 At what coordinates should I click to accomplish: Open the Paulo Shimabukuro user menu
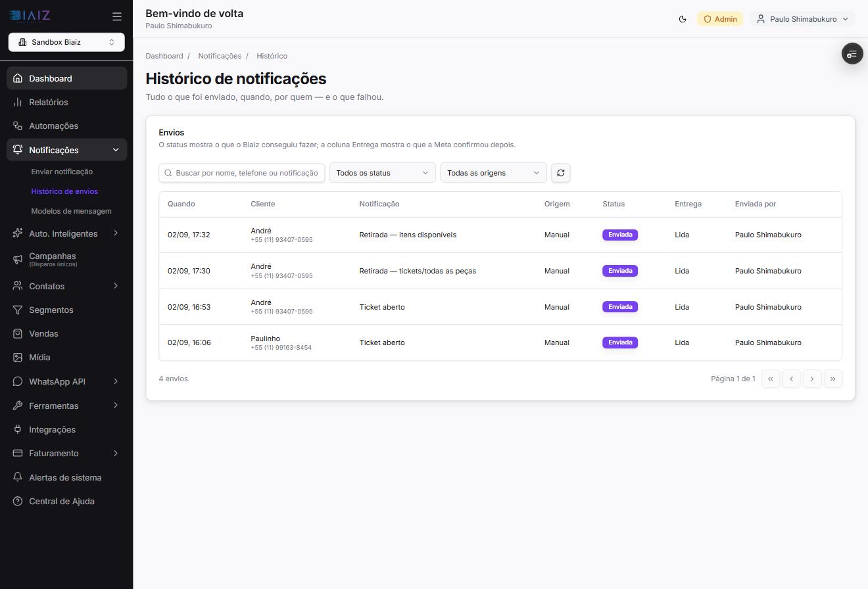(802, 19)
